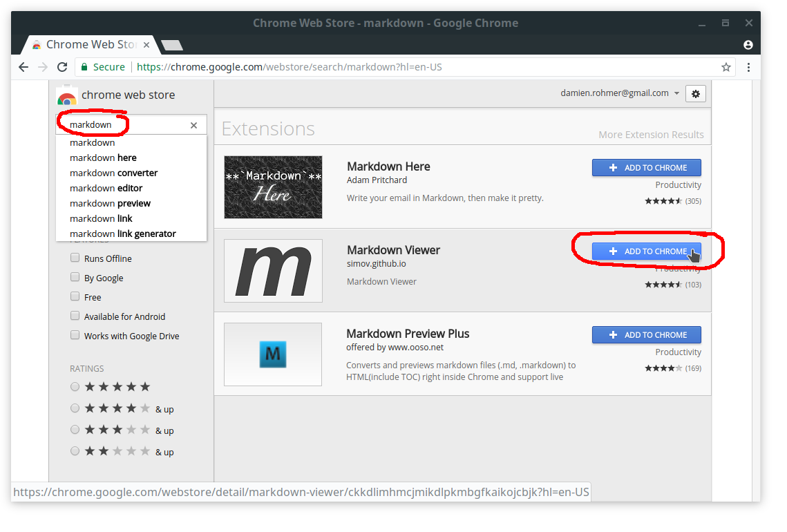Screen dimensions: 787x532
Task: Click the Productivity label under Markdown Preview Plus
Action: click(678, 352)
